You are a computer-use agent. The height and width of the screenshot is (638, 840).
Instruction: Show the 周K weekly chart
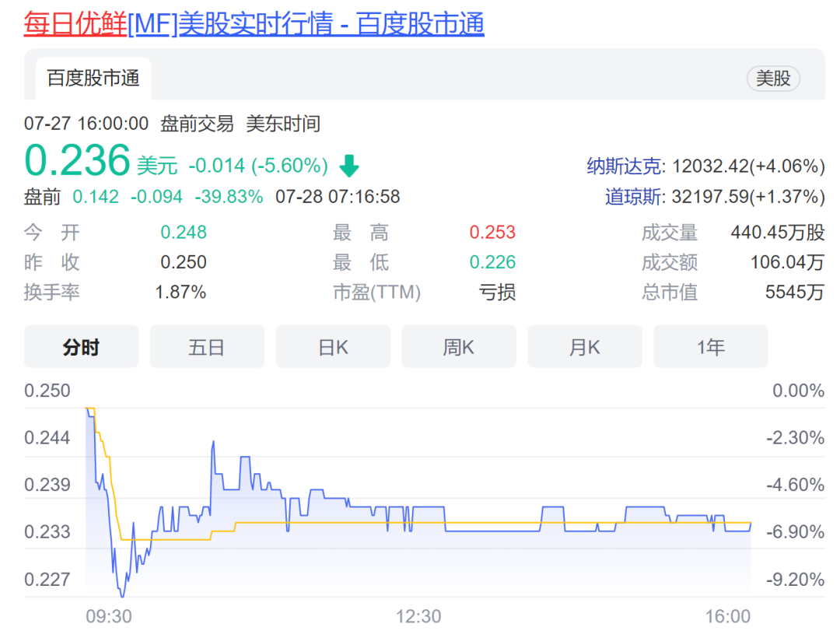click(459, 347)
